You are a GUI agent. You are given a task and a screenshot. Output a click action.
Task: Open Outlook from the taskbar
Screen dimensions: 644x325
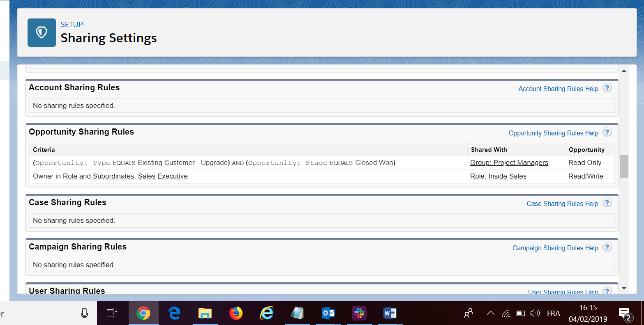(328, 314)
